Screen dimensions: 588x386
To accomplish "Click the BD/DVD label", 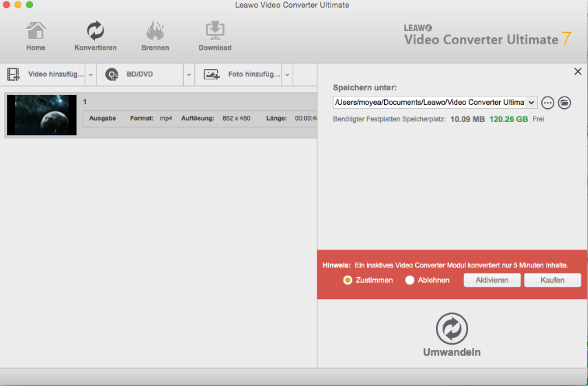I will click(x=140, y=74).
